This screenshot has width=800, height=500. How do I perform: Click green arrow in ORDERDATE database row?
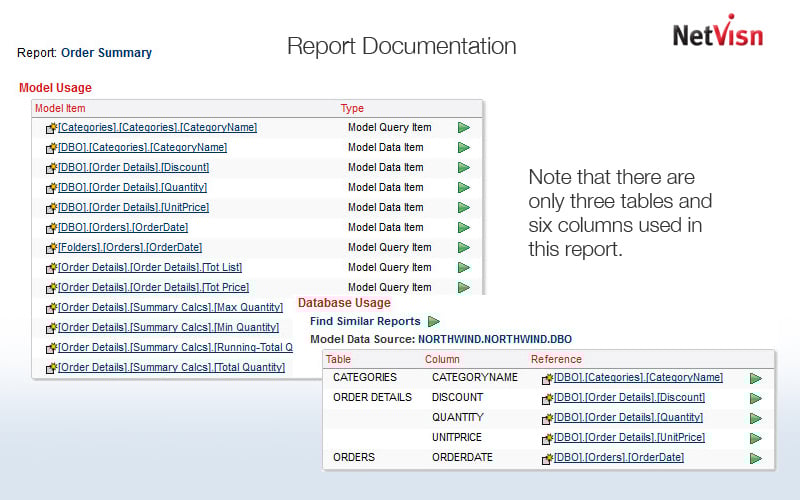(756, 458)
